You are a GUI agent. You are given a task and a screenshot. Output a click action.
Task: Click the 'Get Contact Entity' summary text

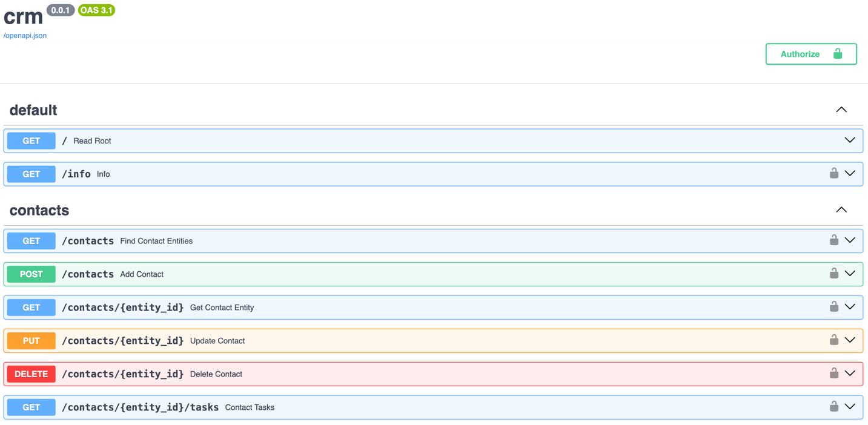(222, 308)
